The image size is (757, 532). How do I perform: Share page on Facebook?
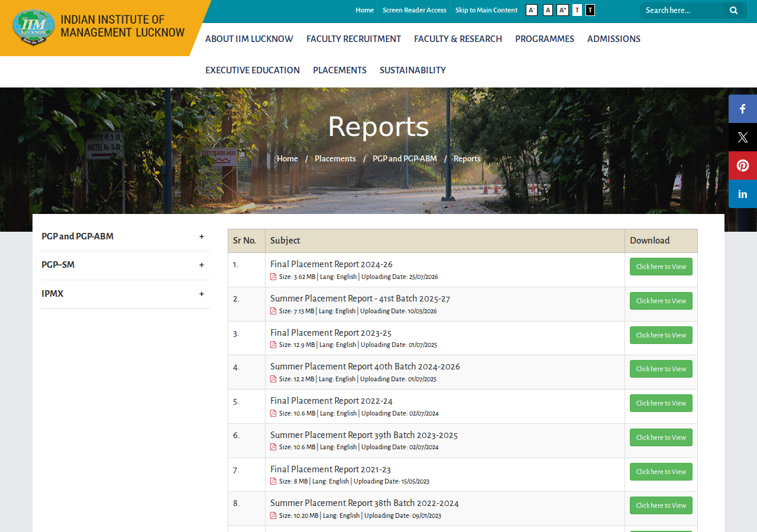point(743,109)
